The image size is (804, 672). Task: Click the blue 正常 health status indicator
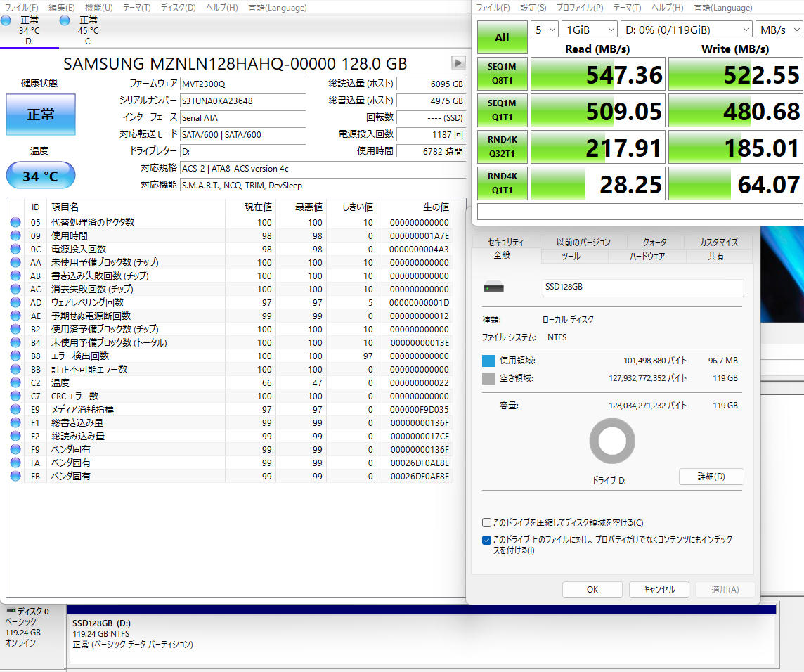[40, 115]
